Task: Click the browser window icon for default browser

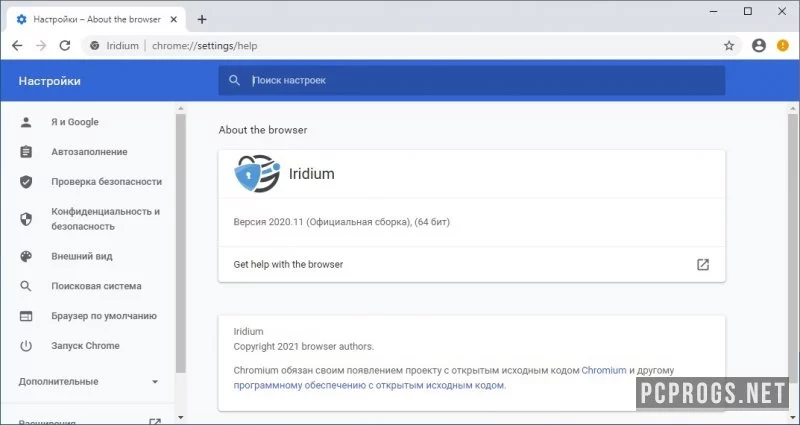Action: click(26, 316)
